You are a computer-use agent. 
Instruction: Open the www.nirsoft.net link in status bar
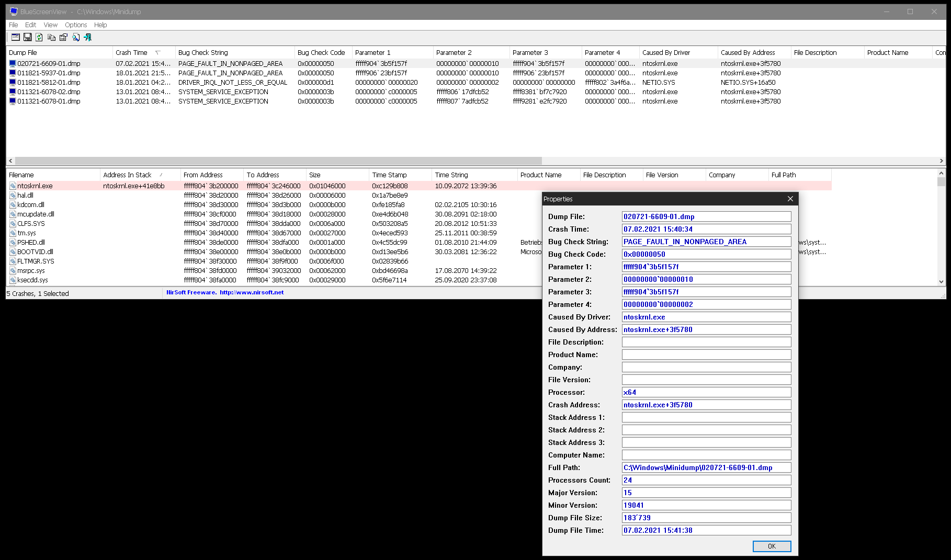tap(252, 292)
